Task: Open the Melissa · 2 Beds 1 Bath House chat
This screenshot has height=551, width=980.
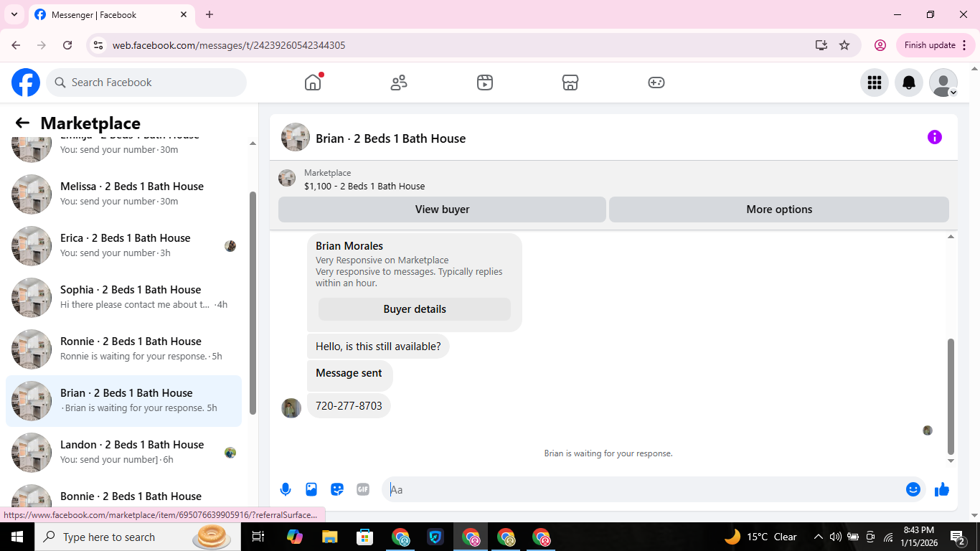Action: pyautogui.click(x=123, y=194)
